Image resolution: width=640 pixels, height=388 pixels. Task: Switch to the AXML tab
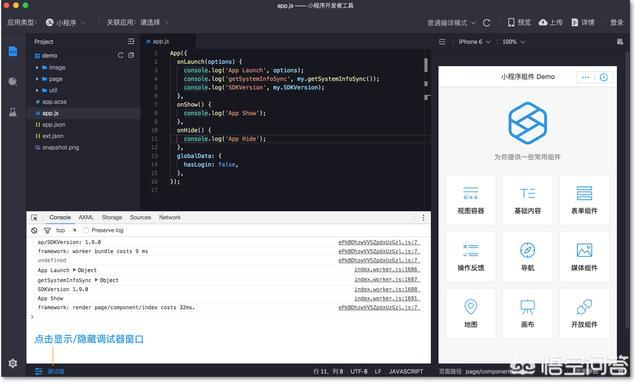coord(86,217)
